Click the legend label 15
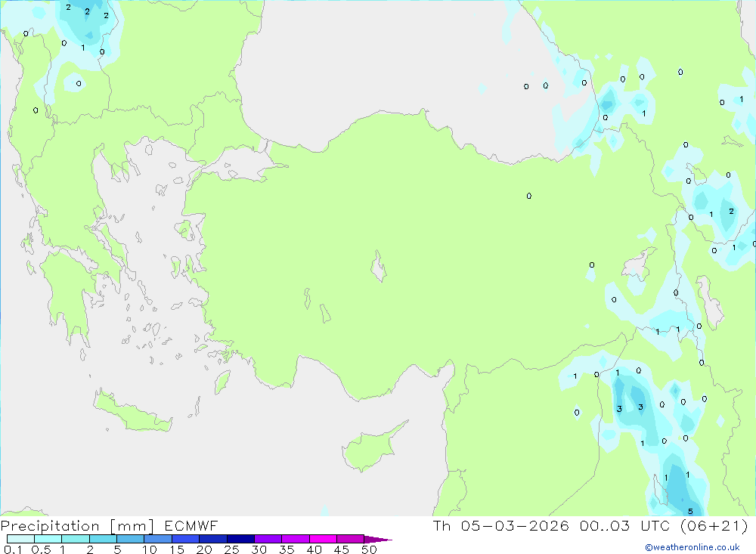This screenshot has height=554, width=756. (177, 549)
